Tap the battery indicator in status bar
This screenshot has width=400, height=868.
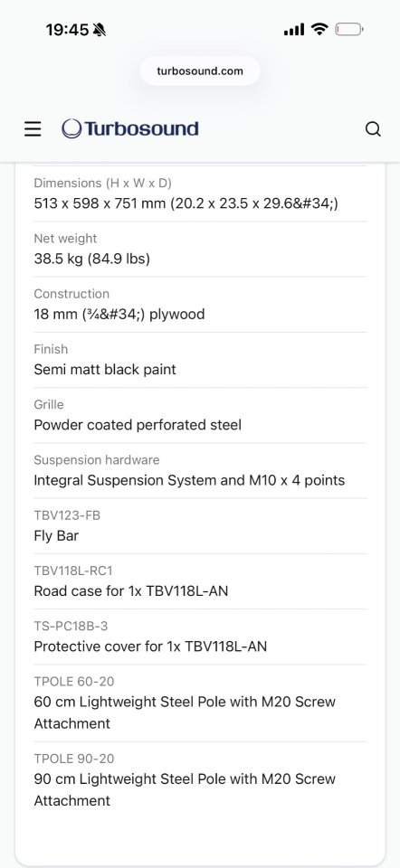(348, 29)
